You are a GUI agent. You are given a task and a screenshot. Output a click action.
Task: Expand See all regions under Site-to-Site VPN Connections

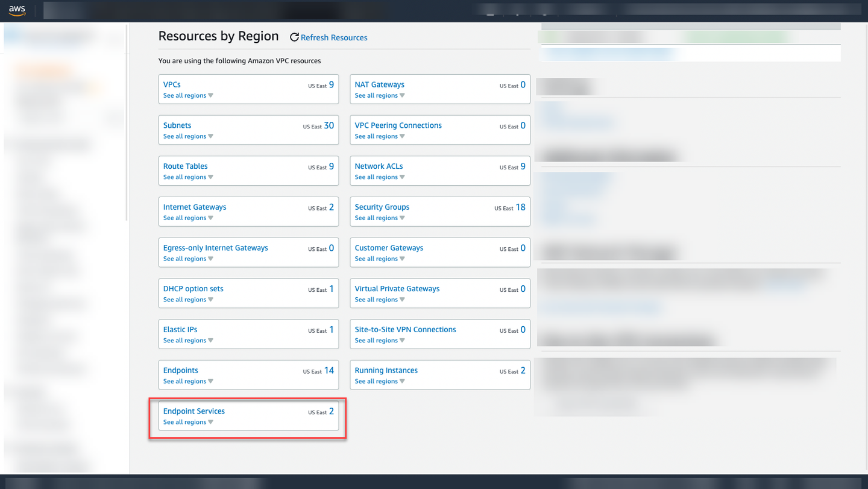(380, 341)
